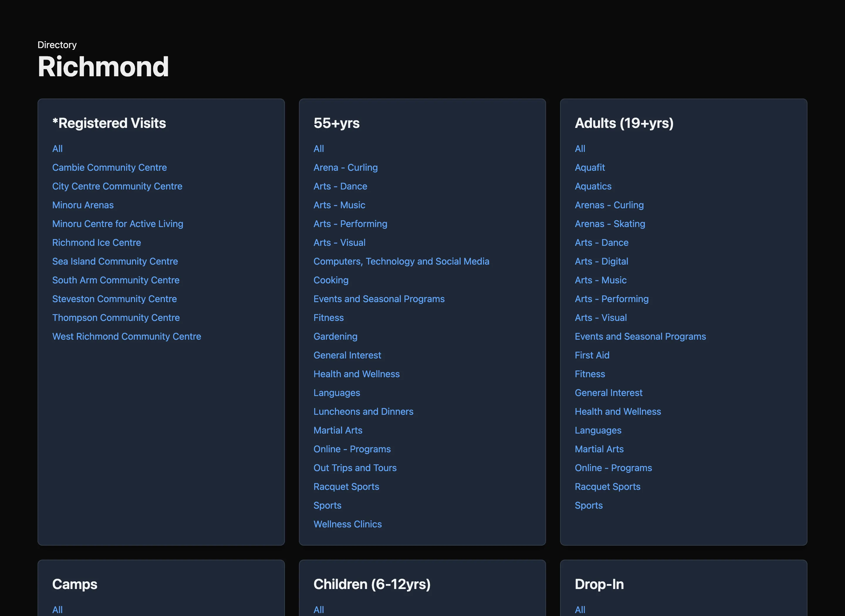
Task: Open Luncheons and Dinners programs
Action: pos(363,411)
